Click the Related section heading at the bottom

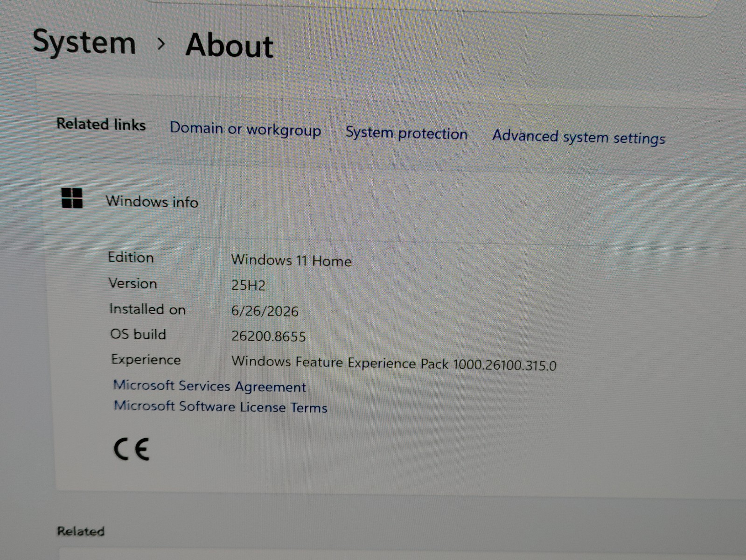(81, 531)
